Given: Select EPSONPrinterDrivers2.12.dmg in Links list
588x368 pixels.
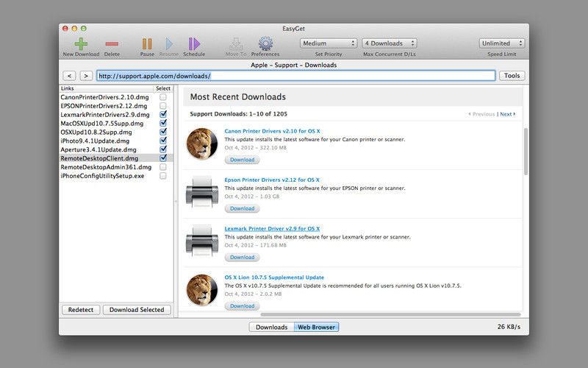Looking at the screenshot, I should [x=104, y=106].
